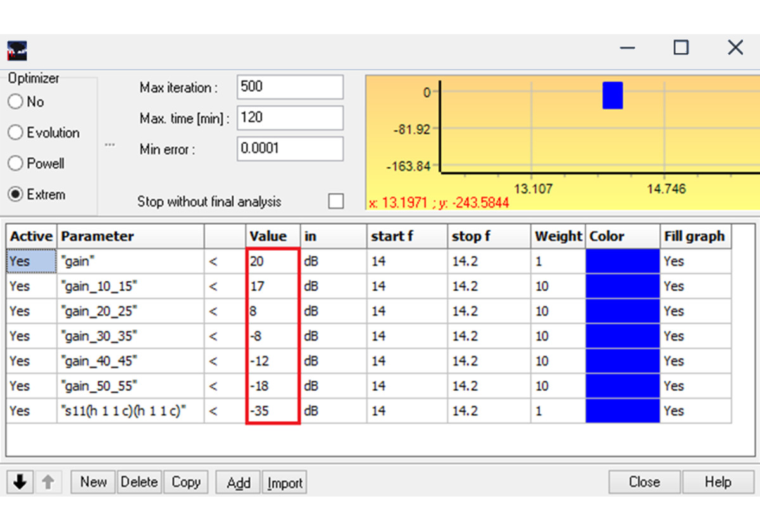Screen dimensions: 760x532
Task: Click the Value column header
Action: click(273, 236)
